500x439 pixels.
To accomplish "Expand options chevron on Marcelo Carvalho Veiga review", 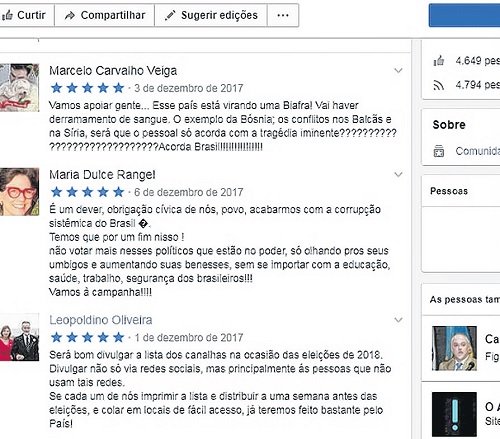I will pos(398,70).
